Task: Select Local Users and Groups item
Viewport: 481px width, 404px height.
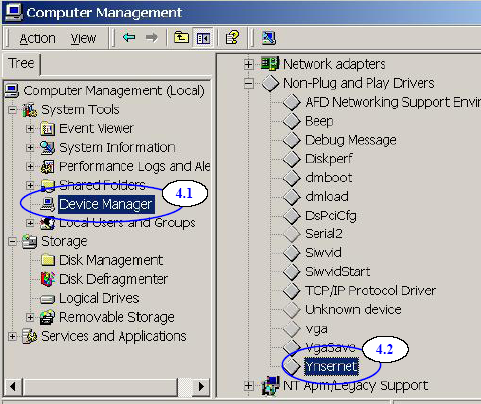Action: (x=127, y=223)
